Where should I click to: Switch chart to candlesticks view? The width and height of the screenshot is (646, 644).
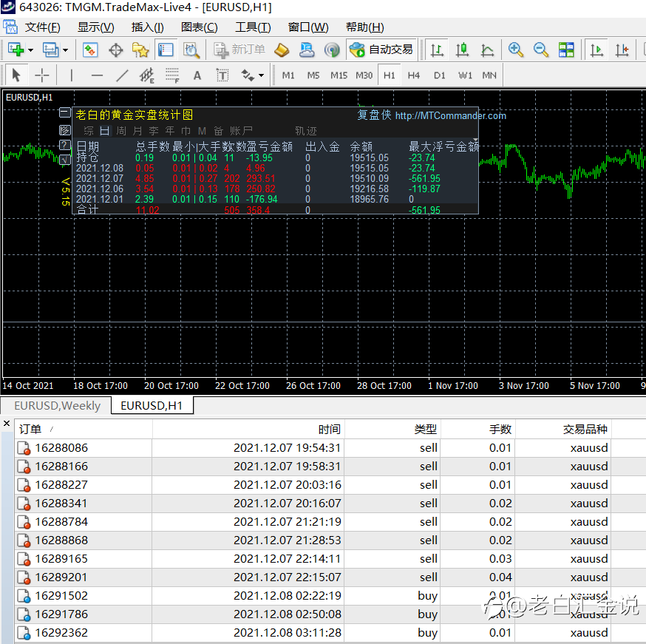tap(463, 50)
